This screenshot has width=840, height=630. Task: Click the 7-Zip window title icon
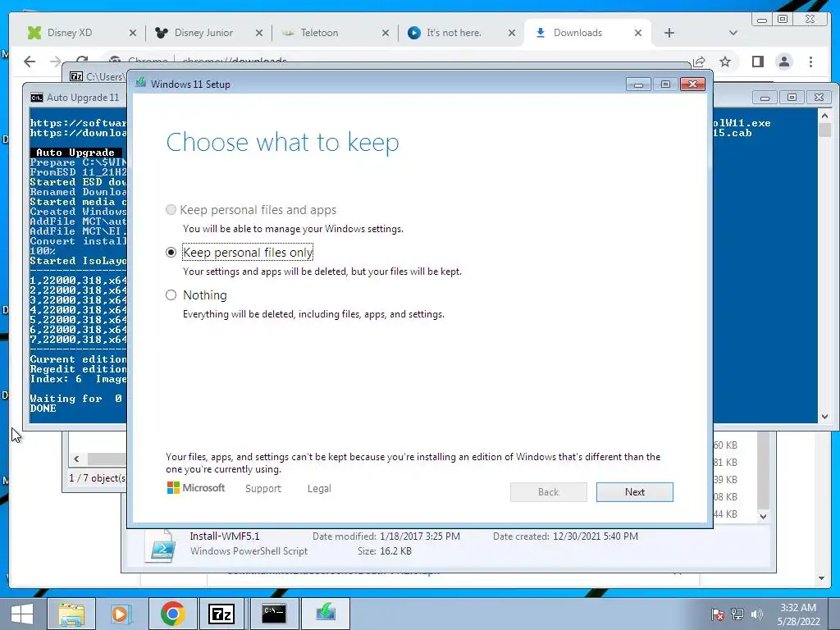[76, 76]
